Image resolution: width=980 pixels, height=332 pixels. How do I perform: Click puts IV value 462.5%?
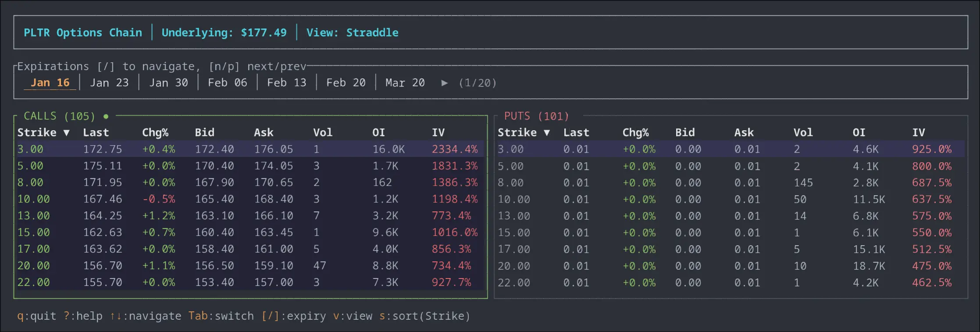932,282
